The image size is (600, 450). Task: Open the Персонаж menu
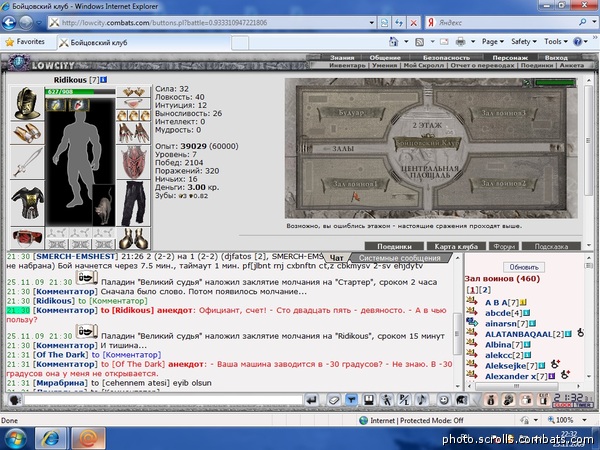click(x=510, y=58)
